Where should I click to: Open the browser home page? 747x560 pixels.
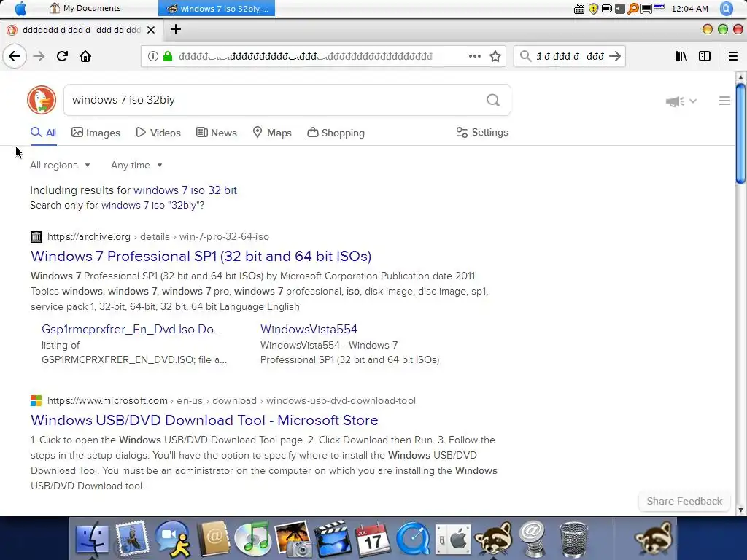pyautogui.click(x=85, y=56)
